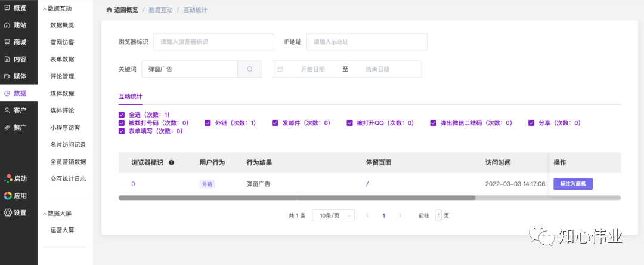Focus the 浏览器标识 input field
The height and width of the screenshot is (265, 644).
(213, 42)
